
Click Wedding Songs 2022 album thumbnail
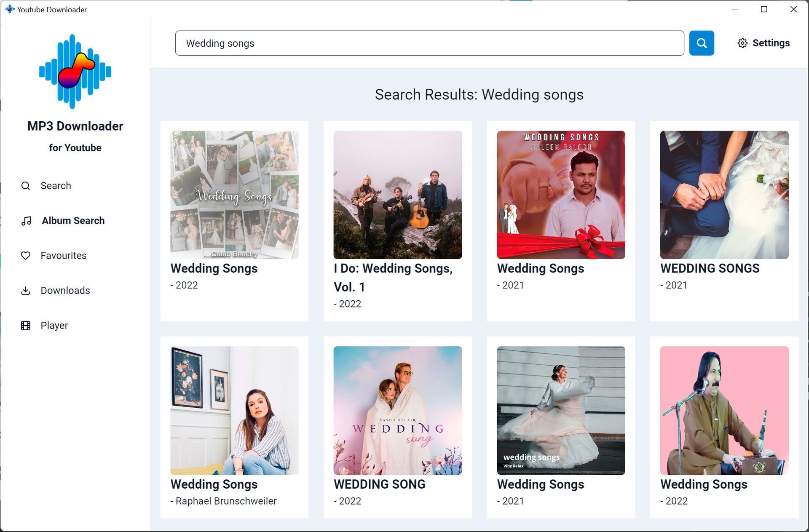click(x=234, y=195)
